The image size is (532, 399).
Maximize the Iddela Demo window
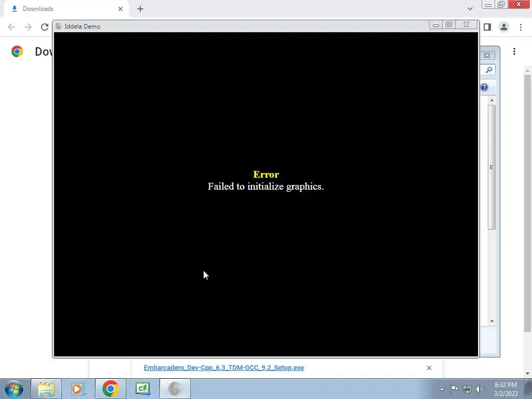click(x=449, y=25)
